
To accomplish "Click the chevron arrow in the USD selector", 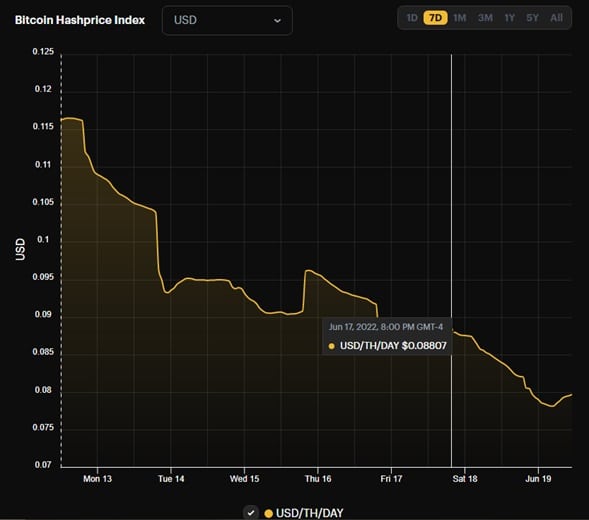I will click(x=277, y=21).
